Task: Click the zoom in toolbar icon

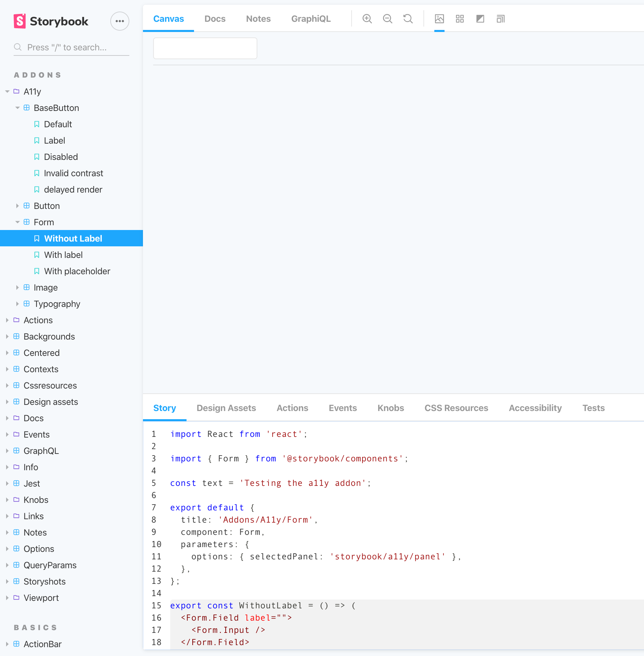Action: point(367,19)
